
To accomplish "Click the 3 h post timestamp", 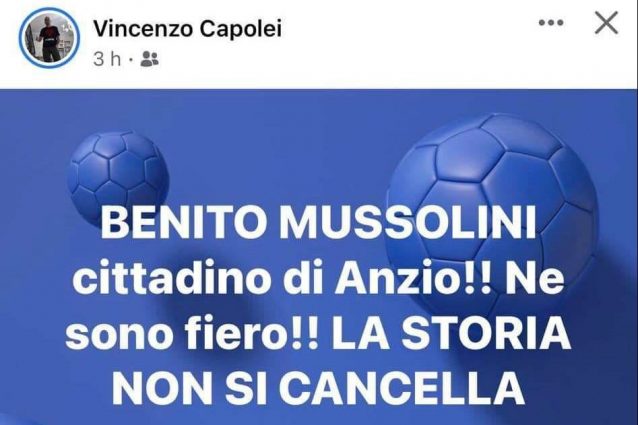I will click(x=107, y=59).
